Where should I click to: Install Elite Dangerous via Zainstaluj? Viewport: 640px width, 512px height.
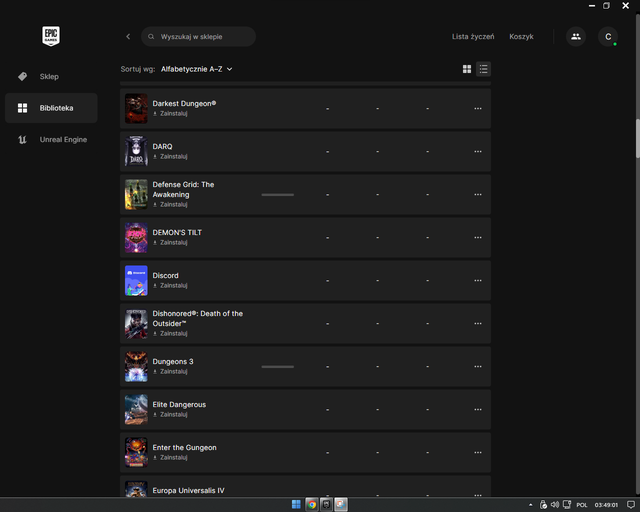pos(170,414)
